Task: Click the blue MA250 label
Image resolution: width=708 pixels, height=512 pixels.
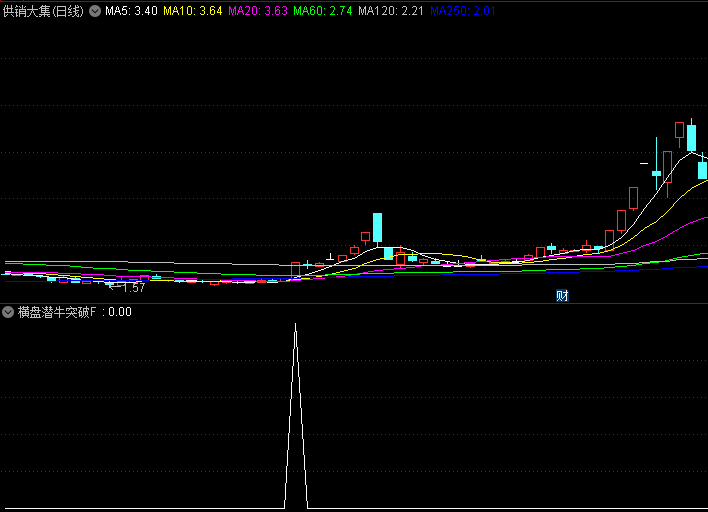Action: [x=462, y=11]
